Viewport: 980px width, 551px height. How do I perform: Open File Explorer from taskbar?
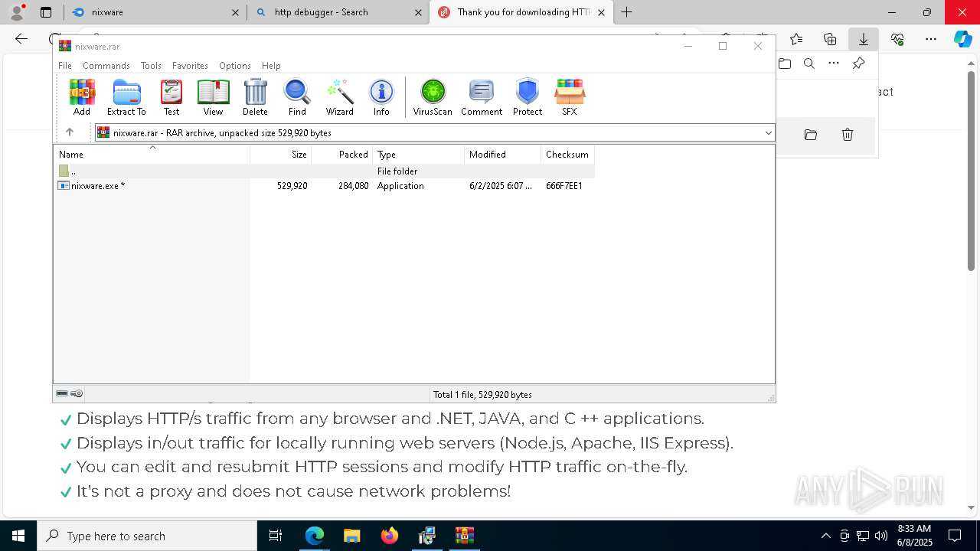coord(352,536)
